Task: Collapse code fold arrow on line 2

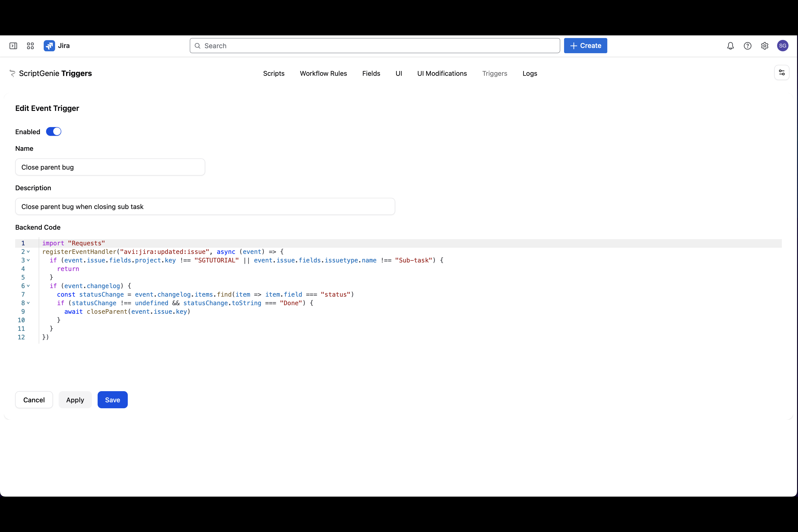Action: [x=28, y=252]
